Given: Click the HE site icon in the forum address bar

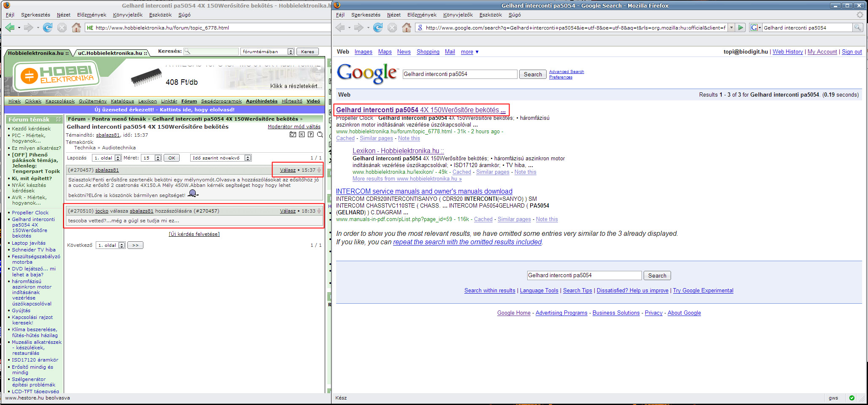Looking at the screenshot, I should tap(90, 28).
